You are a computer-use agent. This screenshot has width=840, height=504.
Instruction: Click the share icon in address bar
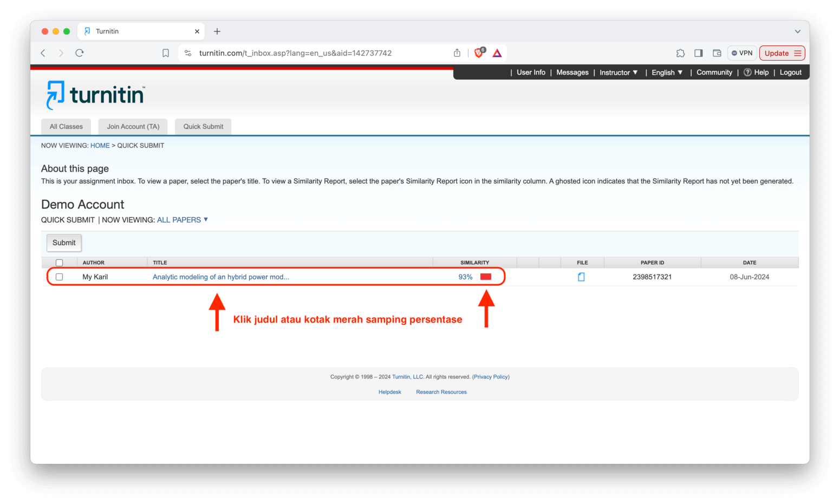[457, 53]
